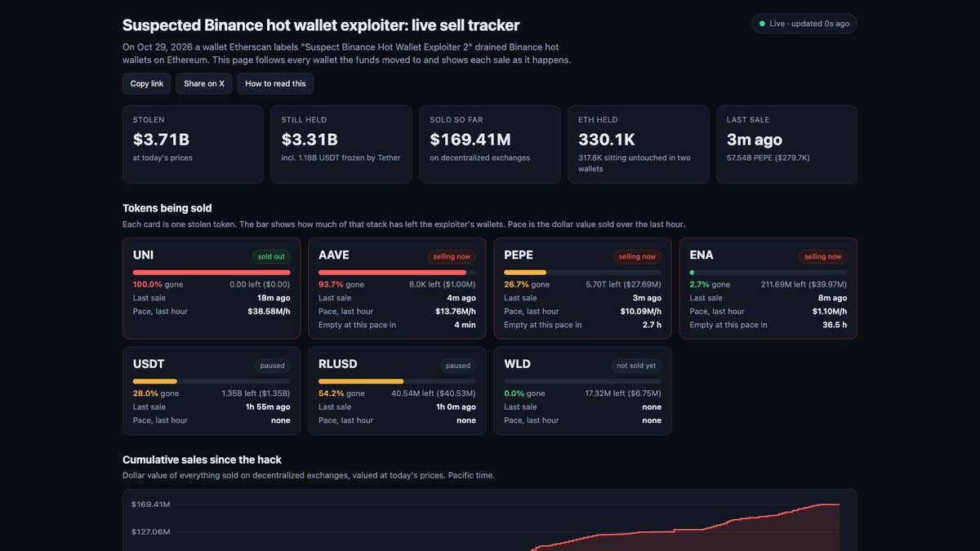Click the Cumulative sales since the hack heading

(202, 460)
